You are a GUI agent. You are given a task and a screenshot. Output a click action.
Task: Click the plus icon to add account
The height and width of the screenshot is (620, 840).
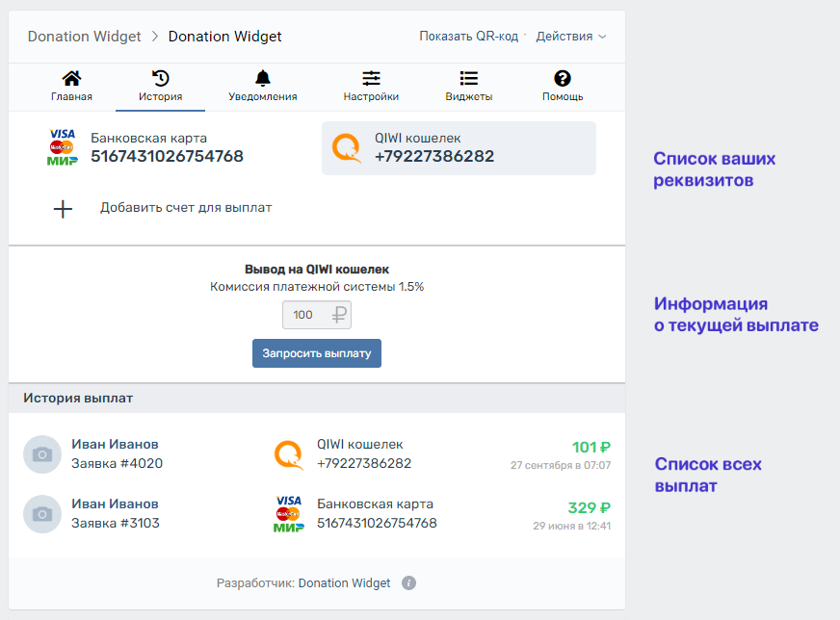pyautogui.click(x=63, y=209)
